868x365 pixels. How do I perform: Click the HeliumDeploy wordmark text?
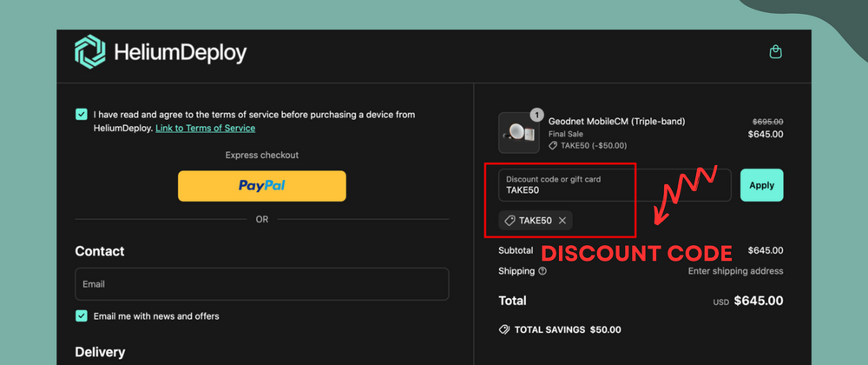click(181, 54)
